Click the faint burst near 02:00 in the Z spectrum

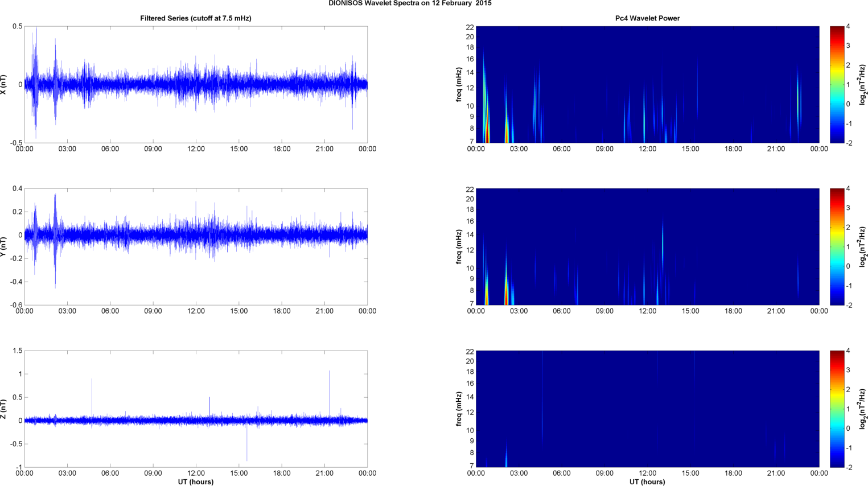coord(506,456)
